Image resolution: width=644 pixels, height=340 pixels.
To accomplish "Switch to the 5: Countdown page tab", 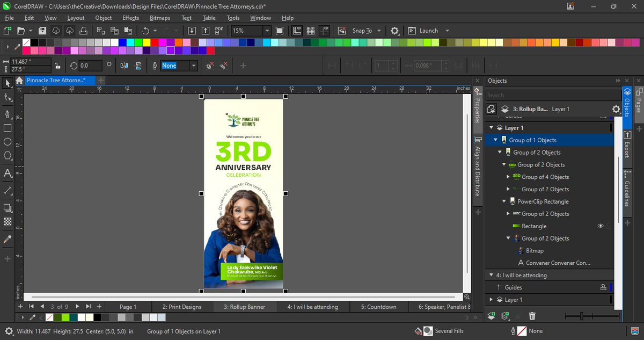I will [x=378, y=307].
